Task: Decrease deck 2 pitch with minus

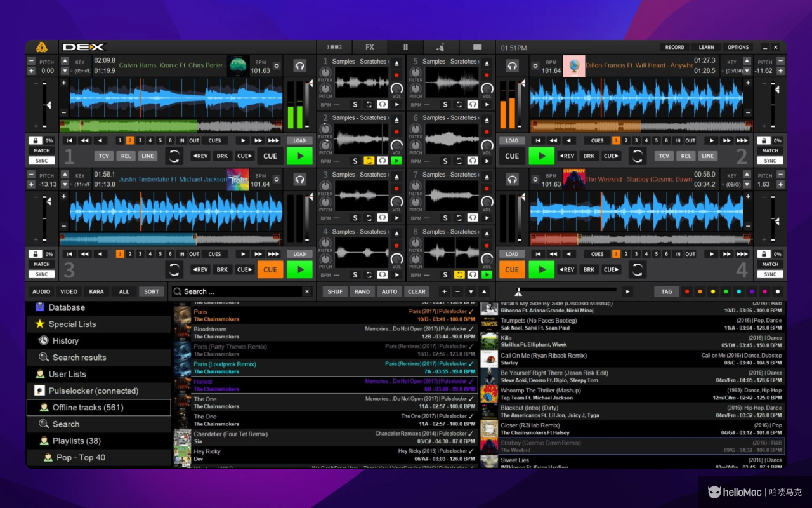Action: click(x=781, y=61)
